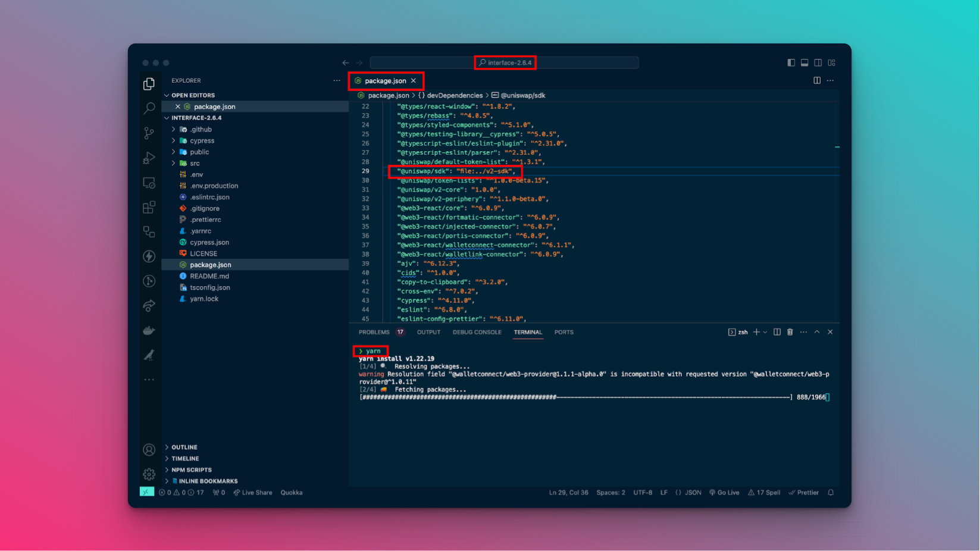Select the package.json editor tab
Viewport: 980px width, 551px height.
[386, 81]
